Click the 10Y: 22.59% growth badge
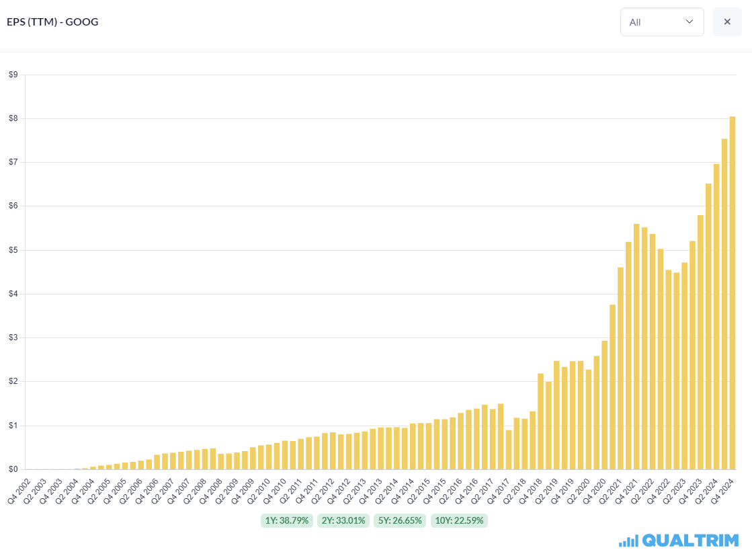752x560 pixels. point(459,520)
